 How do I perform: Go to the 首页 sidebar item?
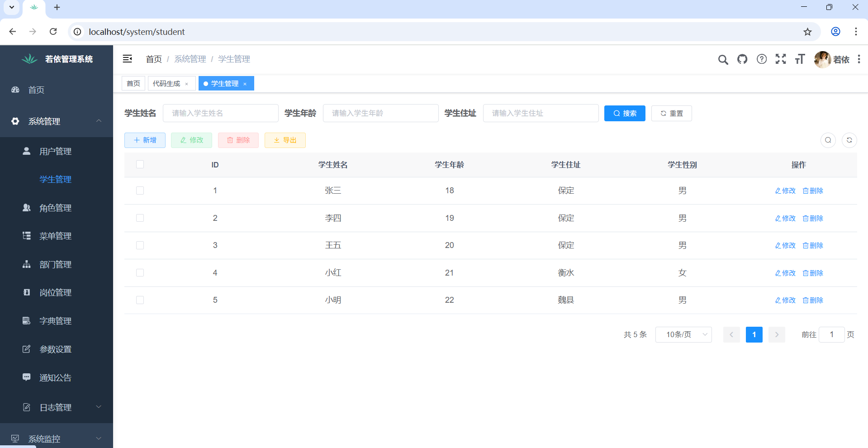(57, 90)
